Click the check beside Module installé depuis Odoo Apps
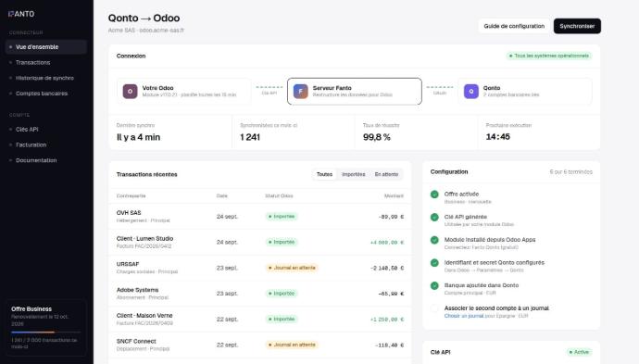 coord(434,240)
